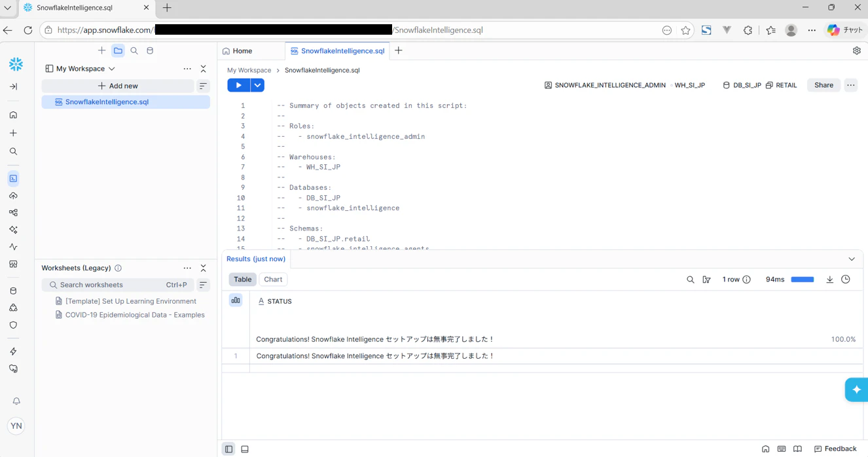The height and width of the screenshot is (457, 868).
Task: Select the folder view icon in the workspace panel
Action: pos(118,50)
